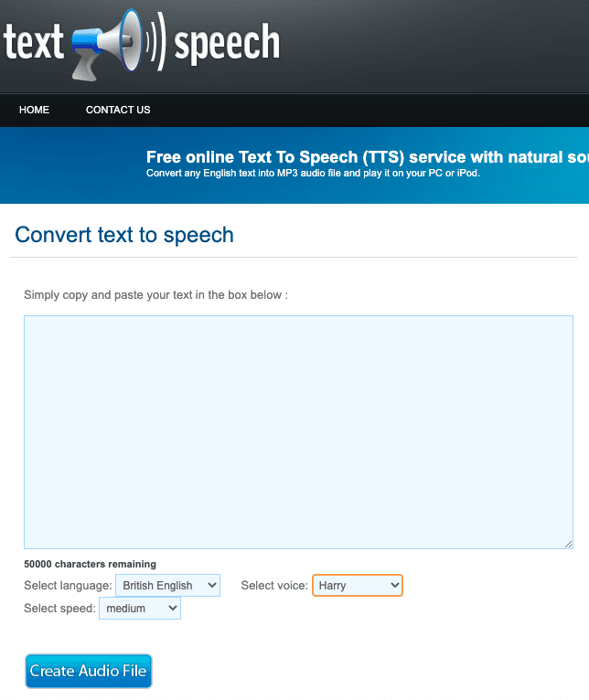Click the 'Select language:' label
This screenshot has height=700, width=589.
click(68, 585)
